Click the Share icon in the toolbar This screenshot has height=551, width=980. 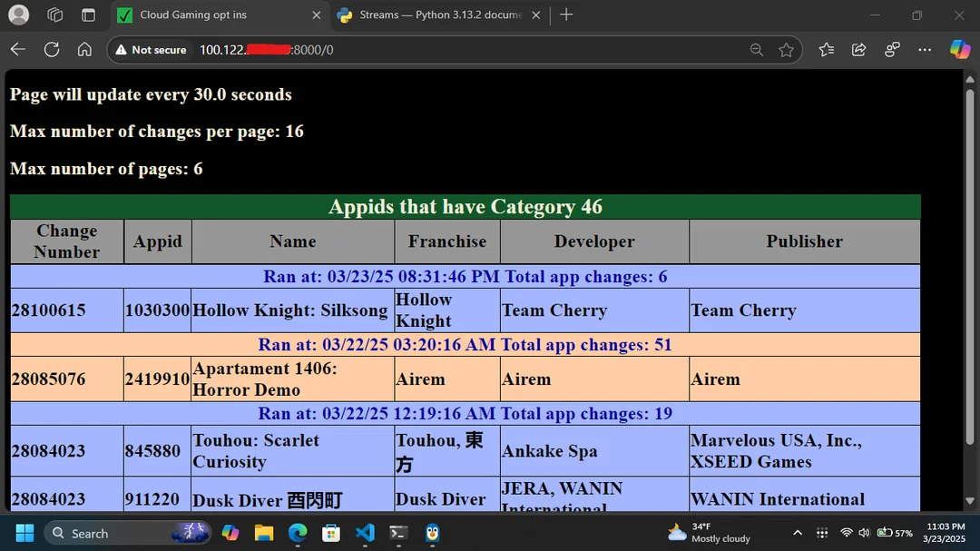pos(858,50)
